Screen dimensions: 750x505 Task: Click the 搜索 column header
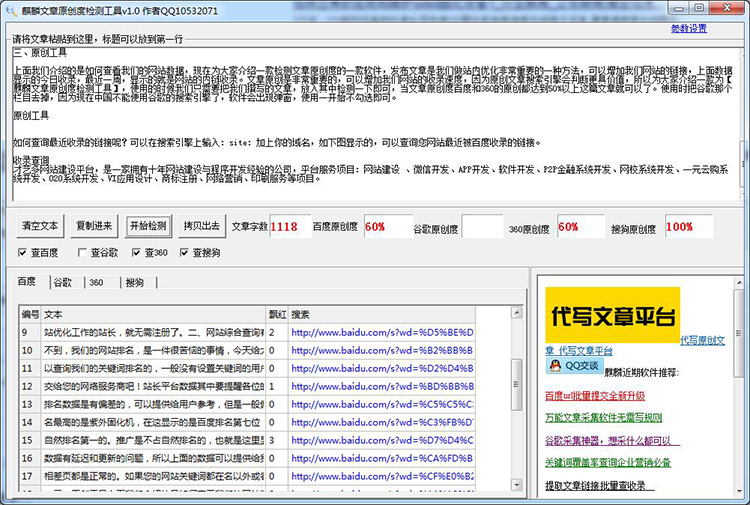pyautogui.click(x=382, y=315)
